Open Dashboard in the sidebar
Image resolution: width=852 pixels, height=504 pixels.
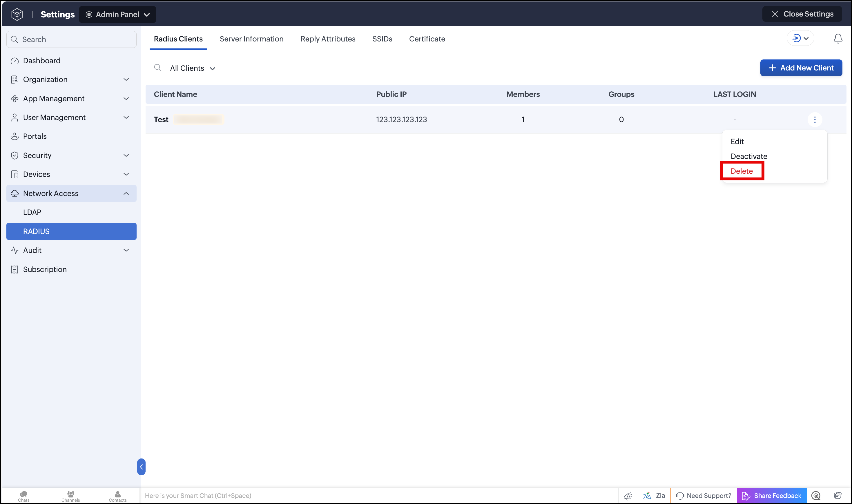(71, 60)
